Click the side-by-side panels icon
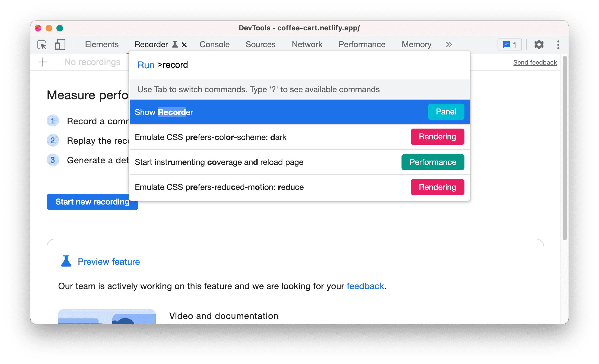This screenshot has width=599, height=364. coord(60,44)
